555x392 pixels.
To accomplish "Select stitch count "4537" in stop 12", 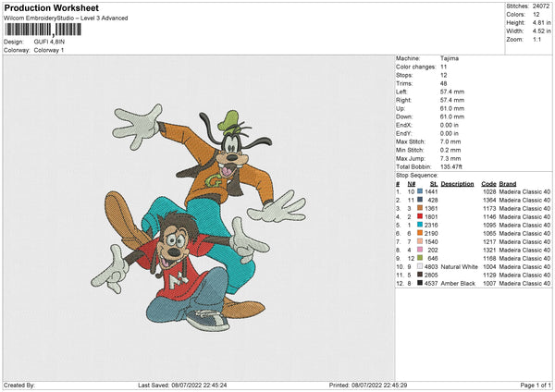I will click(x=431, y=284).
